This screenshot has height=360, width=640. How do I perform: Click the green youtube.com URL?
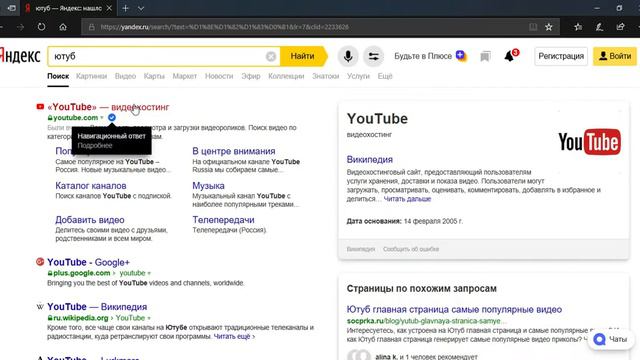(x=76, y=118)
